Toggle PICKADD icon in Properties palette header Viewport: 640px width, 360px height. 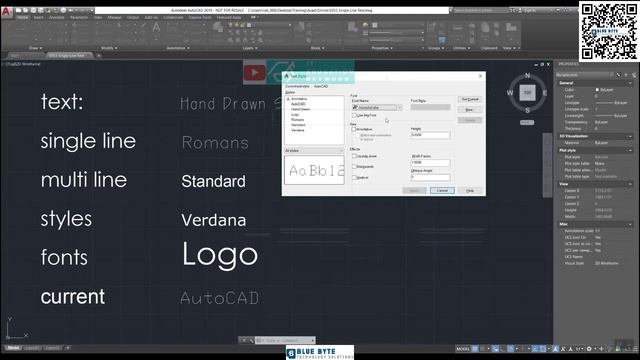618,75
